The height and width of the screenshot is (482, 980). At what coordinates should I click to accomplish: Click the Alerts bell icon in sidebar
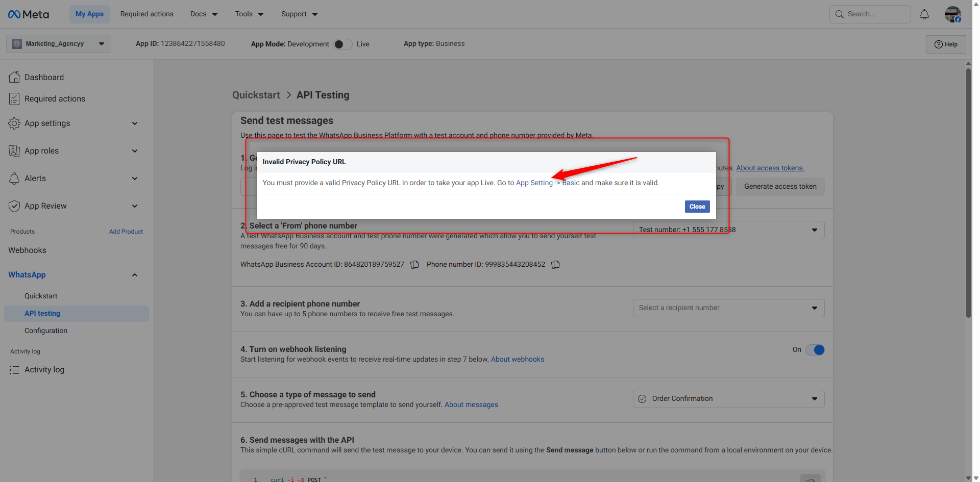[14, 179]
